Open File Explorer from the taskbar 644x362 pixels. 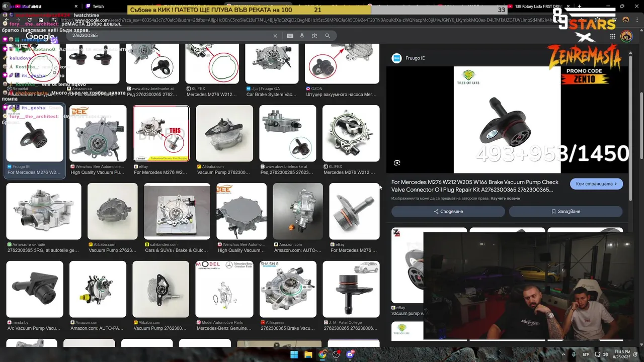(x=308, y=354)
